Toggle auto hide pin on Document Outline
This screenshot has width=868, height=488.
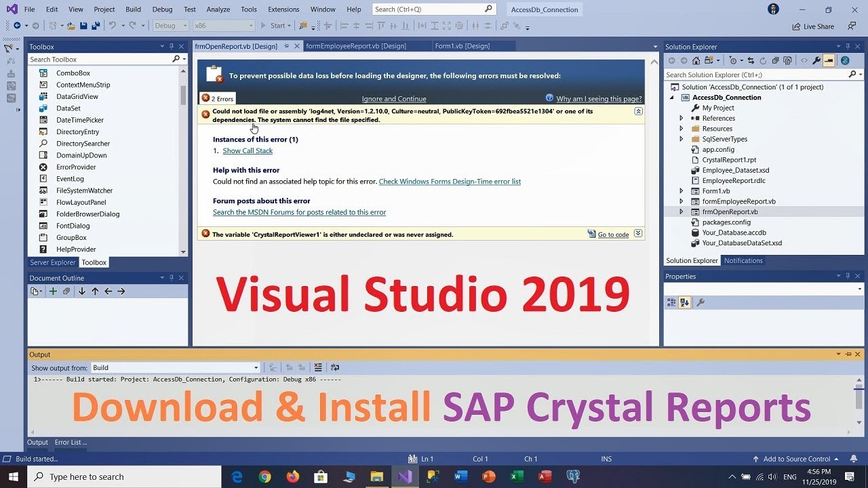172,278
